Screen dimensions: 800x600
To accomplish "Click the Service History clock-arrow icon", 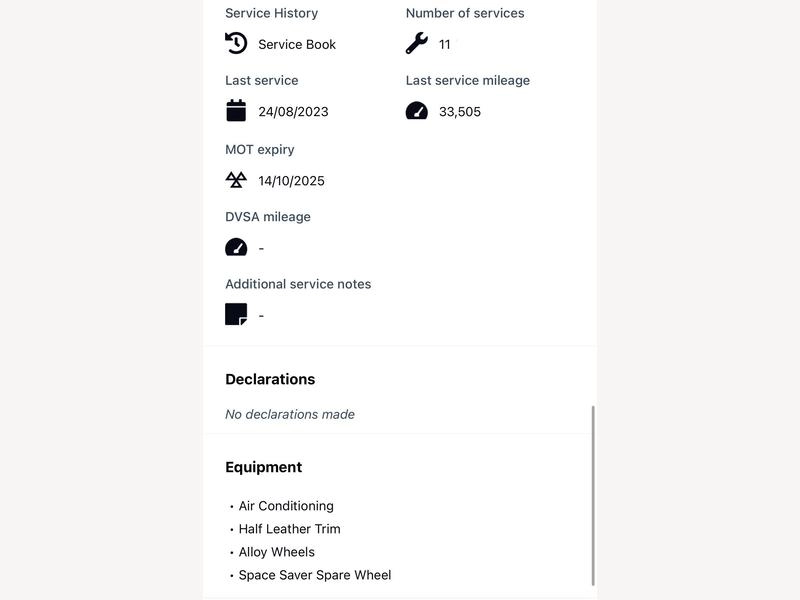I will (x=236, y=43).
